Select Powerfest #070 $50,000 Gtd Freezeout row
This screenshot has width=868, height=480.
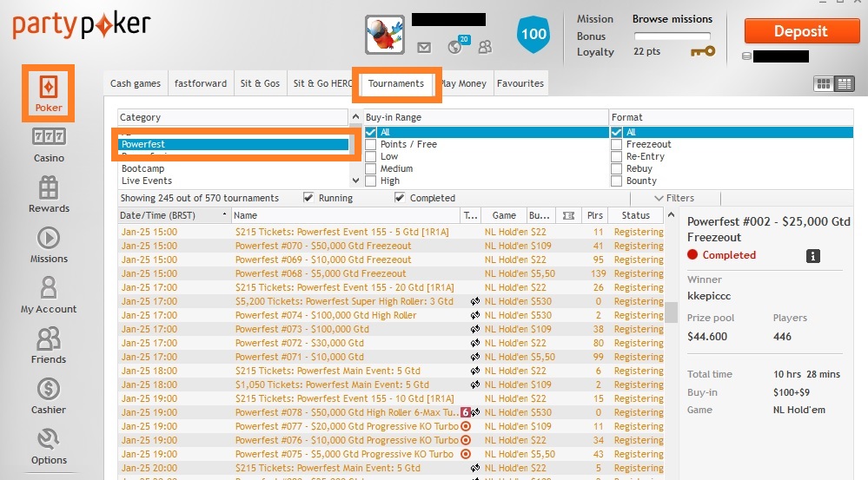coord(391,246)
